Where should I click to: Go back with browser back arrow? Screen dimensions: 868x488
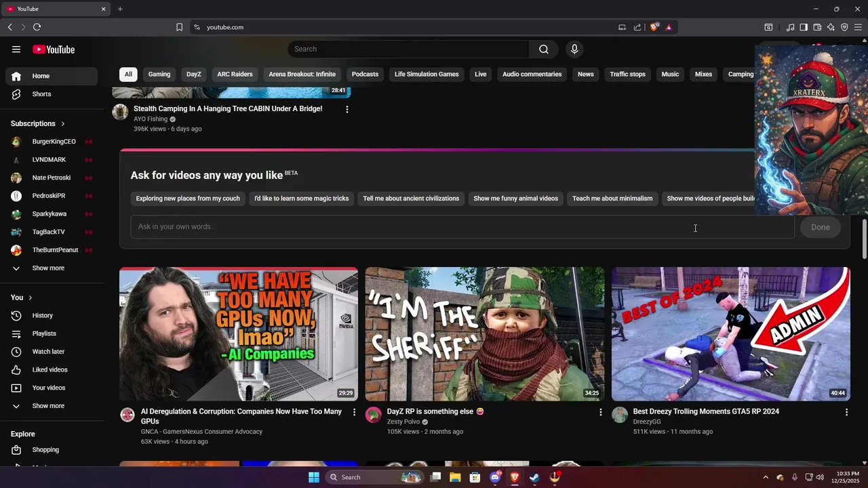pyautogui.click(x=9, y=27)
